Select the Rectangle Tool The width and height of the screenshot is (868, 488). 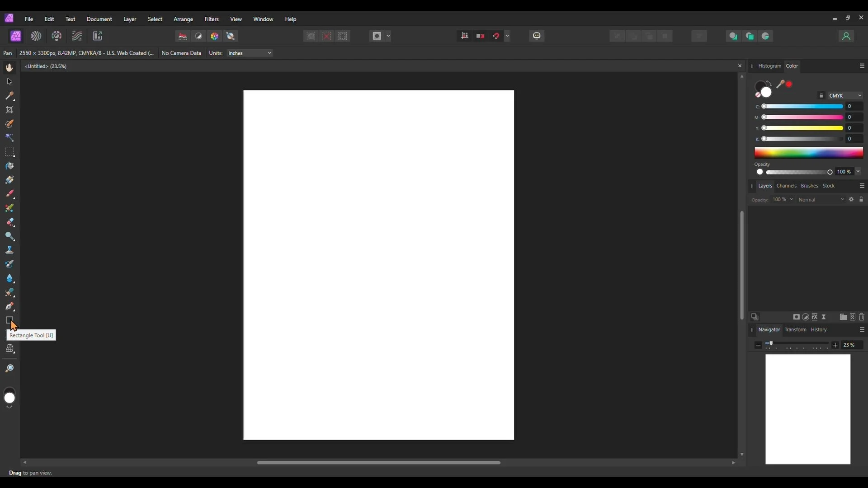pyautogui.click(x=9, y=320)
